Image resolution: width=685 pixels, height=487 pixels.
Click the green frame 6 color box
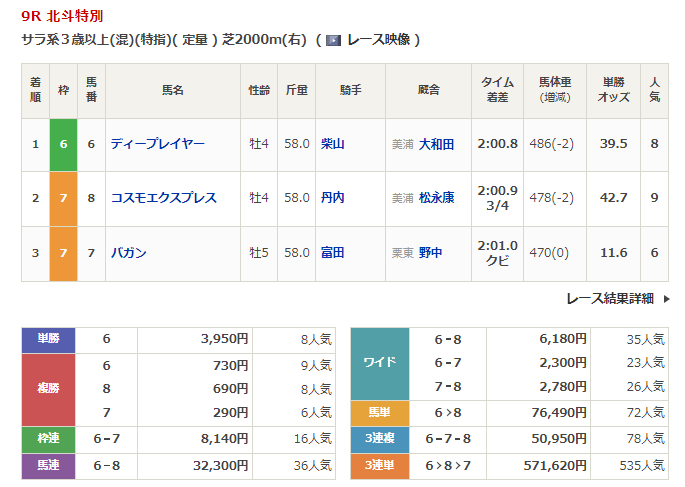point(63,144)
